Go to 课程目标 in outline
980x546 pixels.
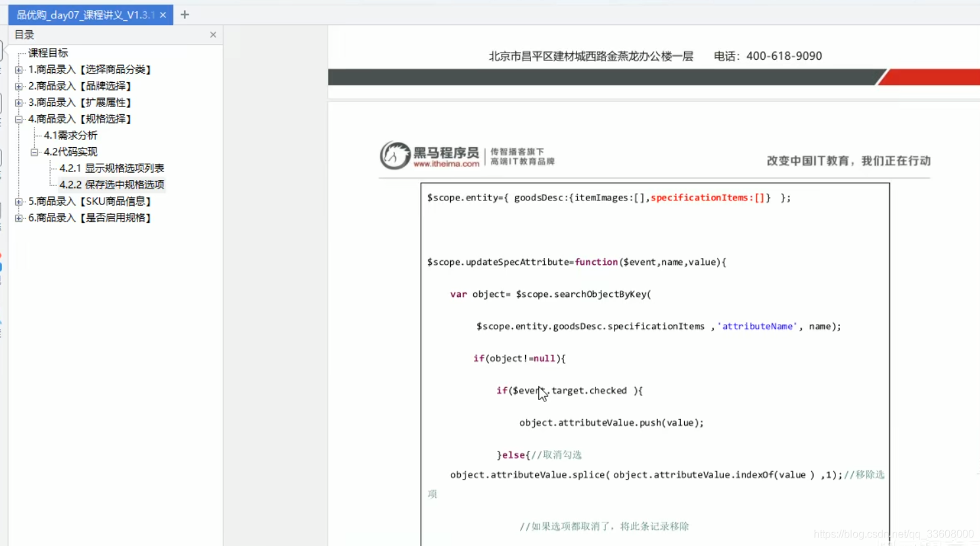48,53
